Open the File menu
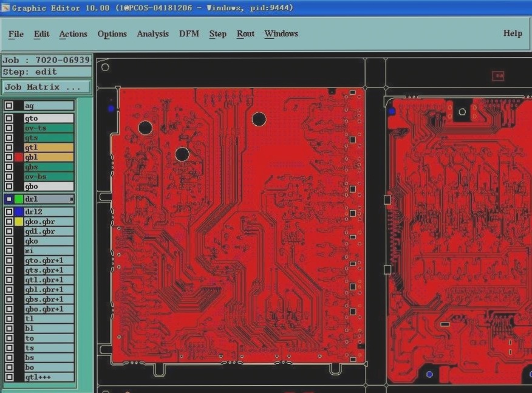532x393 pixels. pyautogui.click(x=16, y=34)
